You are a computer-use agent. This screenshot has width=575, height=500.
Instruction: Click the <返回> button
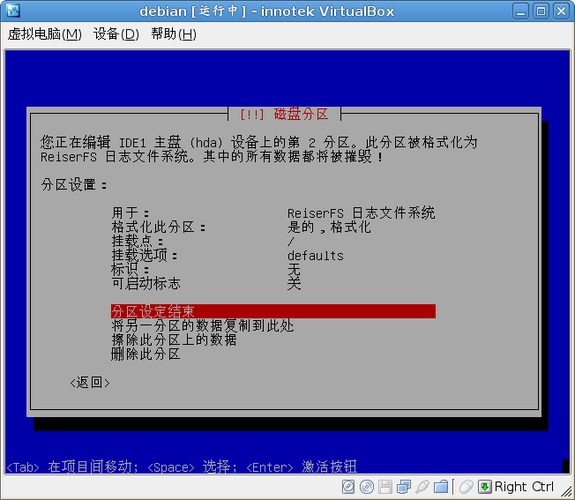coord(90,383)
